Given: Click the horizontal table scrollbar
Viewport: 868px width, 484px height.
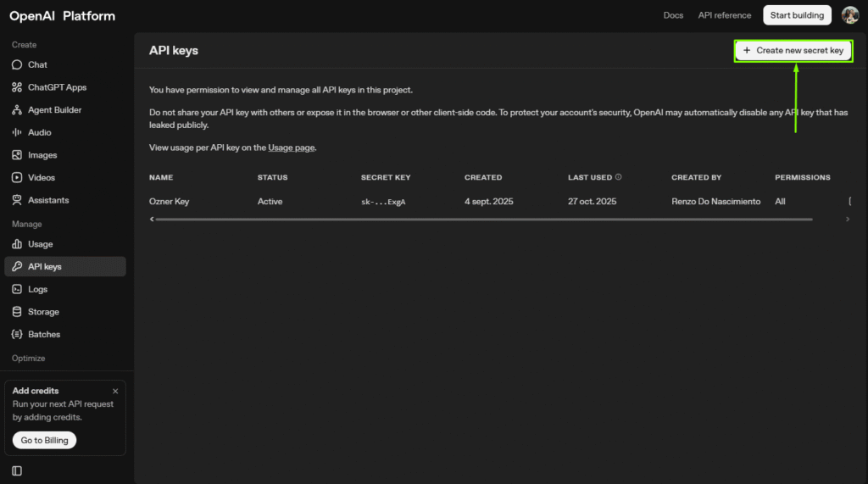Looking at the screenshot, I should [484, 220].
